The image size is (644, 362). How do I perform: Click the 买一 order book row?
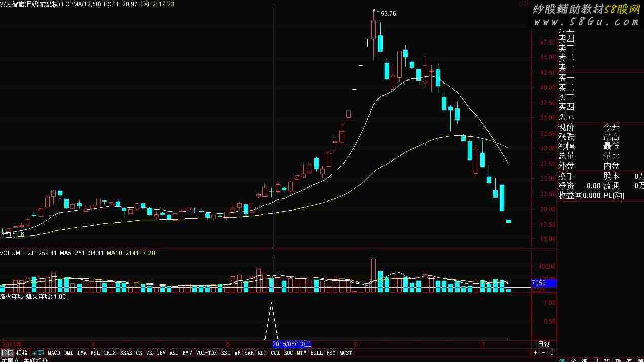tap(566, 78)
